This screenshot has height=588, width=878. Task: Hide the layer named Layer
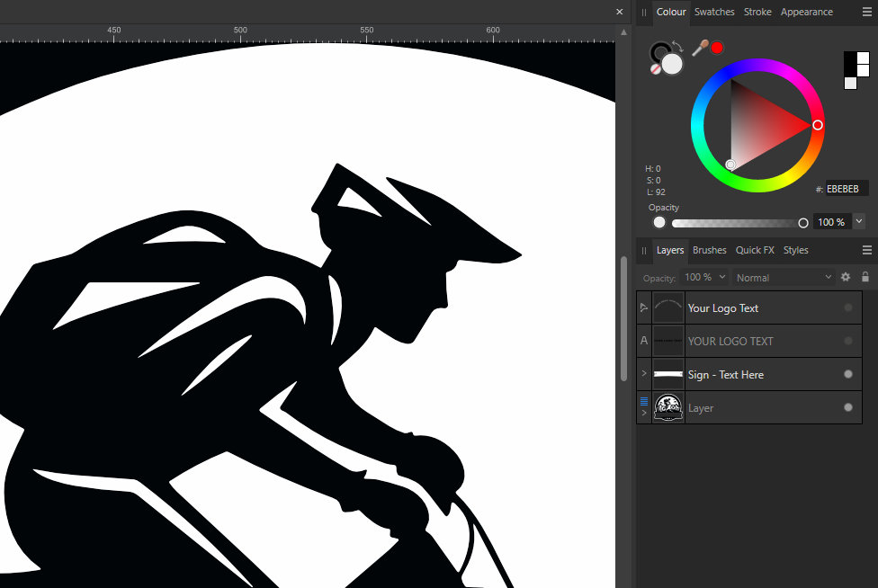848,406
